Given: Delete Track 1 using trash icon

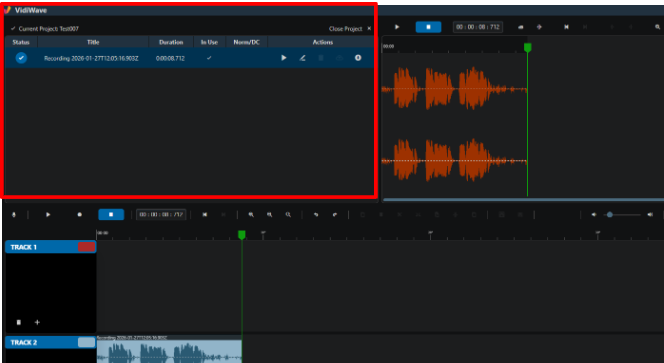Looking at the screenshot, I should pos(19,322).
